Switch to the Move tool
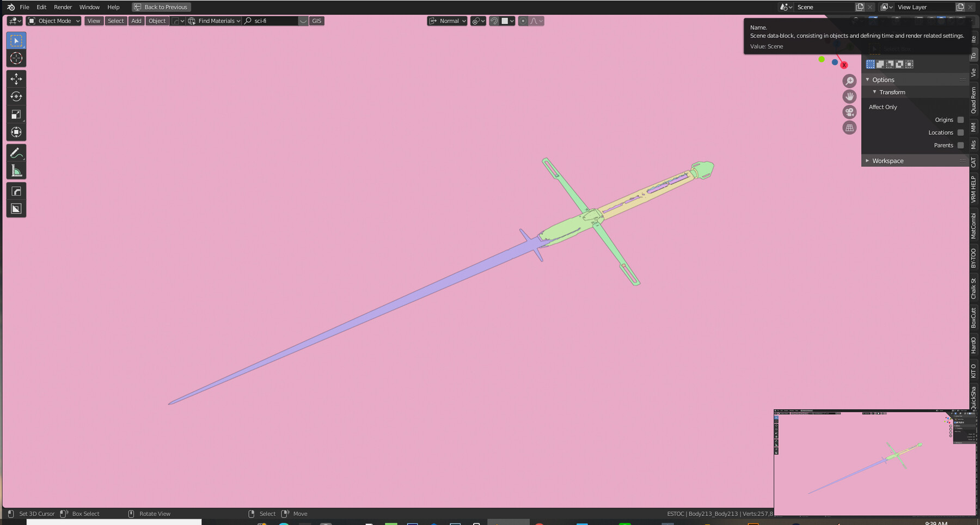The height and width of the screenshot is (525, 980). click(x=16, y=79)
